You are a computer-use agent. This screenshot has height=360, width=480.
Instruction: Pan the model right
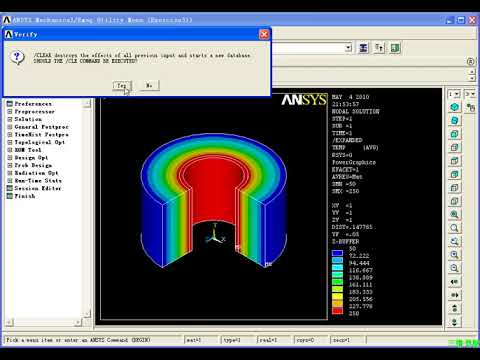point(454,295)
